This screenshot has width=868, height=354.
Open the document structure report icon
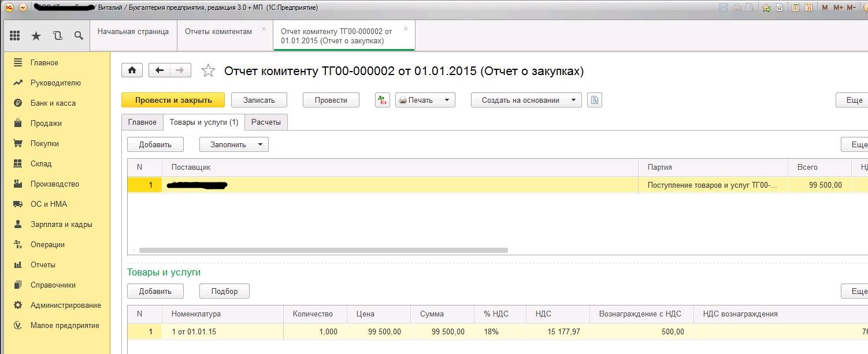595,100
